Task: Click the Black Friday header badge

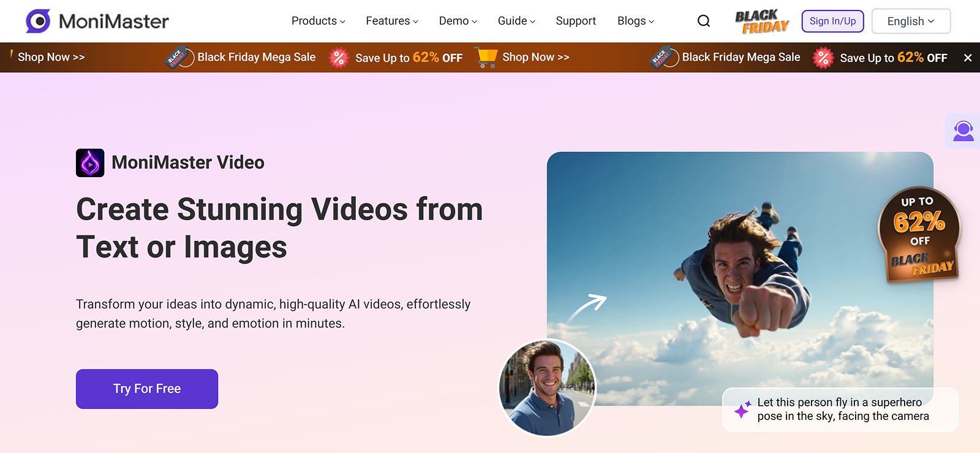Action: [762, 21]
